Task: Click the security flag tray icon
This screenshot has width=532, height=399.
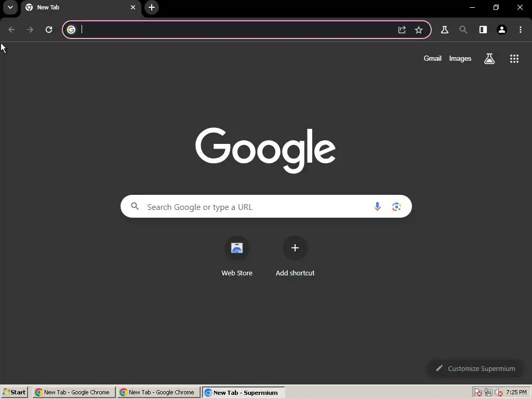Action: (478, 393)
